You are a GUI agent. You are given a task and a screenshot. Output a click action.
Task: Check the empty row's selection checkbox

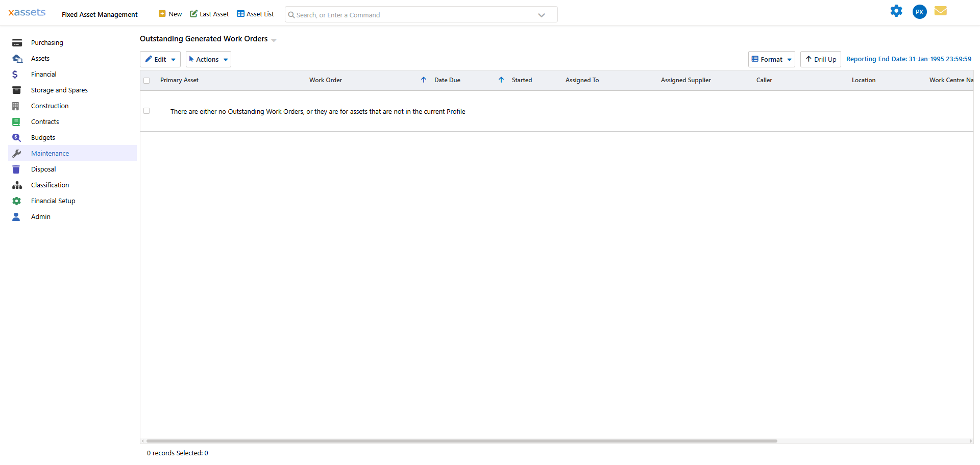point(146,111)
